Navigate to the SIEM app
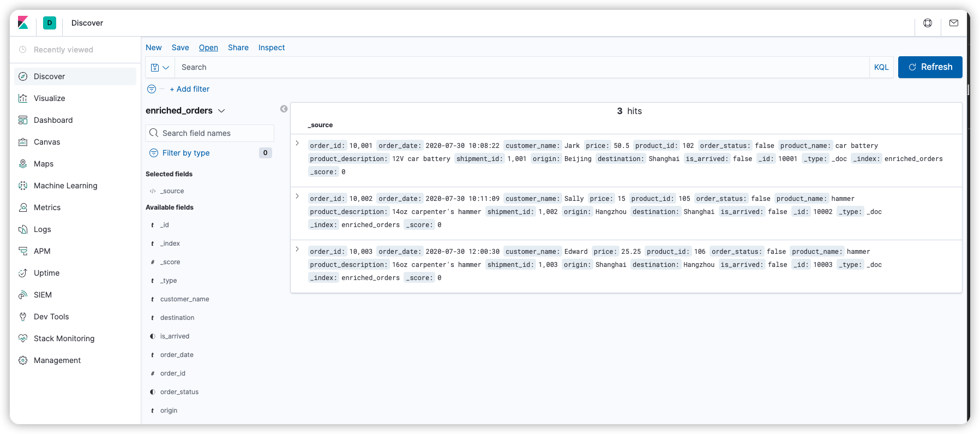The width and height of the screenshot is (980, 434). (x=43, y=295)
